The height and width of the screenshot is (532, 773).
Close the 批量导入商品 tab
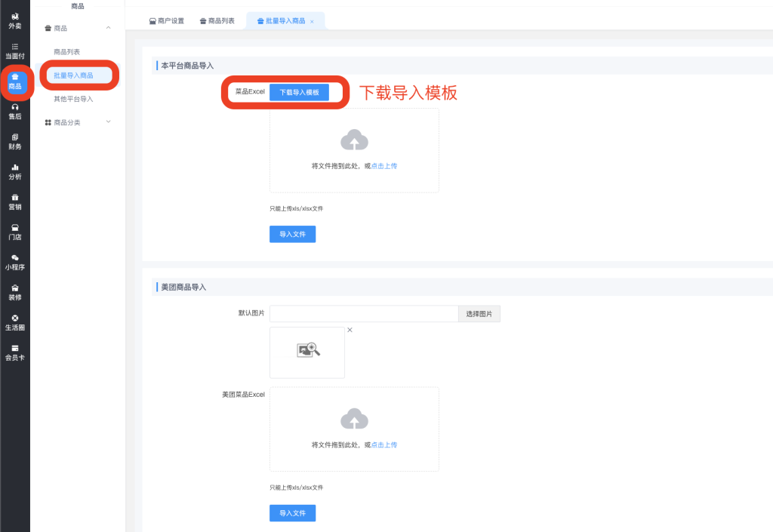coord(312,22)
